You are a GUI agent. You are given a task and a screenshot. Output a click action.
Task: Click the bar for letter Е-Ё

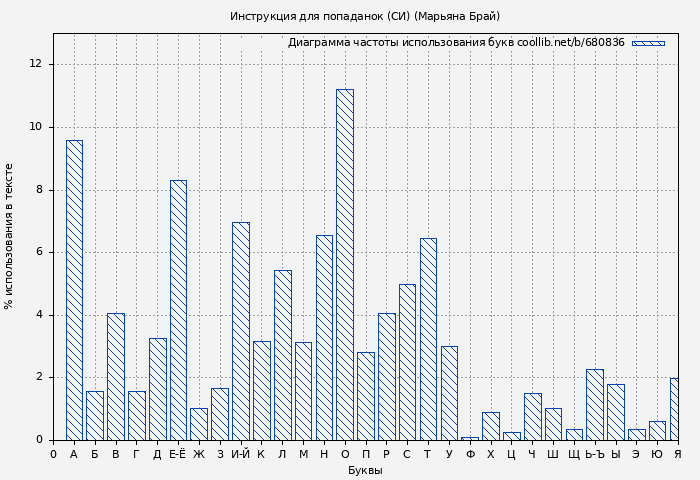click(x=178, y=310)
